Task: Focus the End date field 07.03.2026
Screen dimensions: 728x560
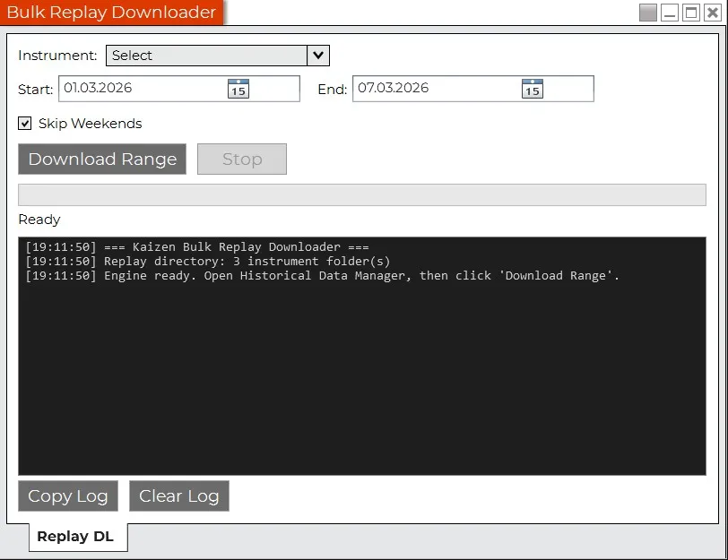Action: 433,88
